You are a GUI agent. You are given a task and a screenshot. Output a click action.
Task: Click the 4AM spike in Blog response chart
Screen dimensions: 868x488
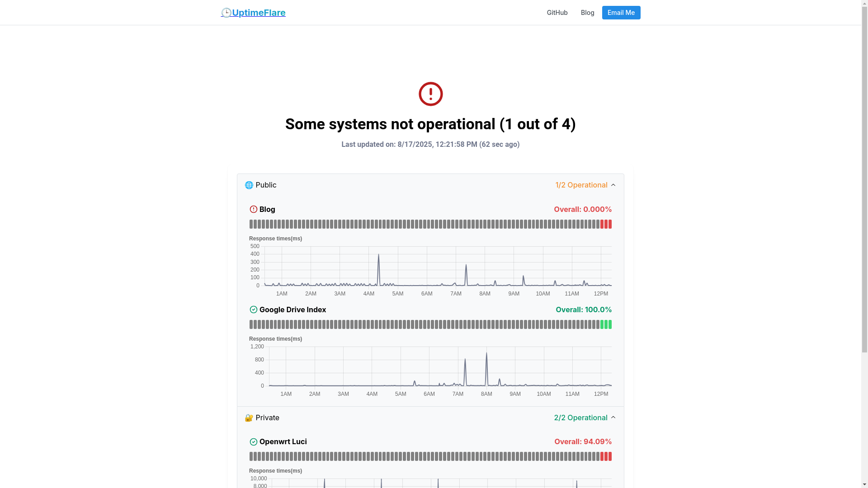tap(379, 269)
